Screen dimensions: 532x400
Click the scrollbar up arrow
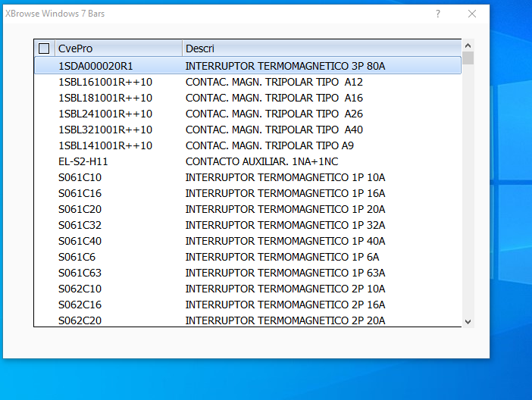point(468,45)
